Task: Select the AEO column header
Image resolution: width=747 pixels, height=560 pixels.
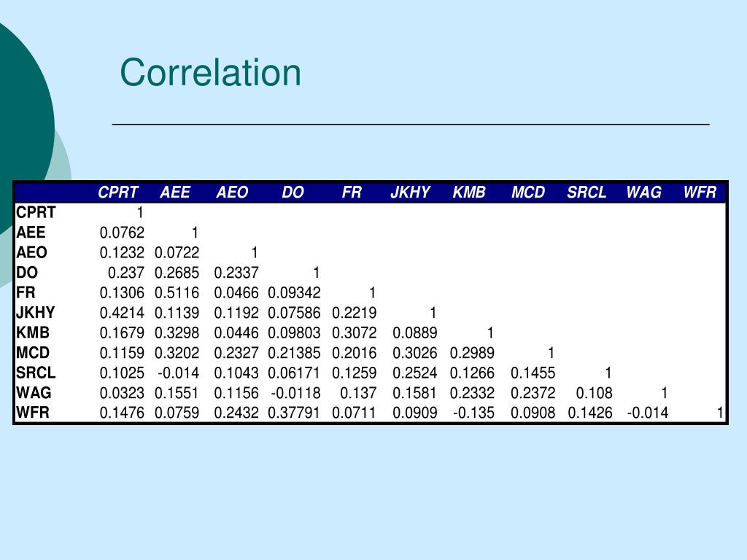Action: 232,192
